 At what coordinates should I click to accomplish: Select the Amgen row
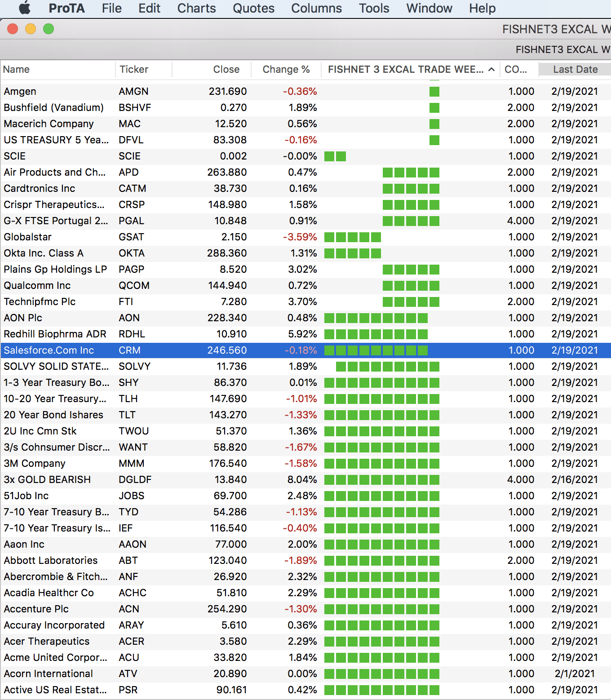(305, 92)
